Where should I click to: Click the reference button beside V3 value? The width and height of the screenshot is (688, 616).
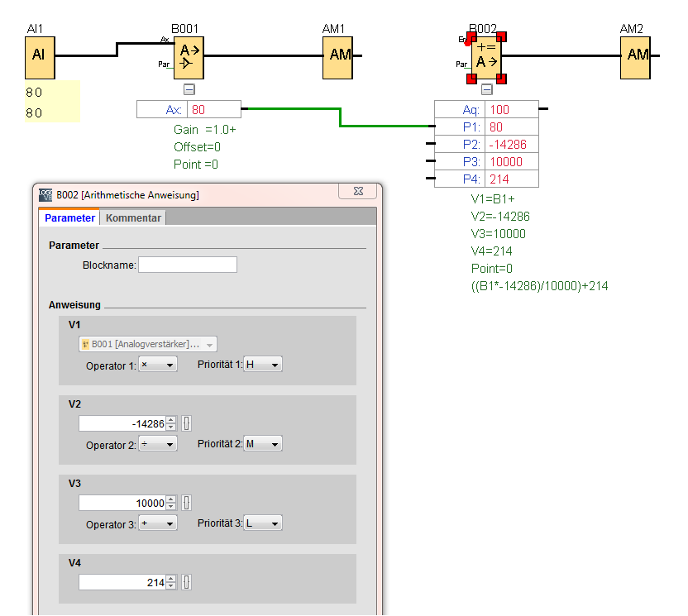186,503
